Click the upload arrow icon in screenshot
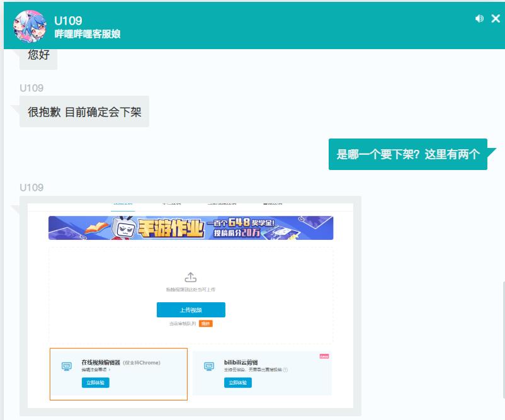 coord(191,277)
